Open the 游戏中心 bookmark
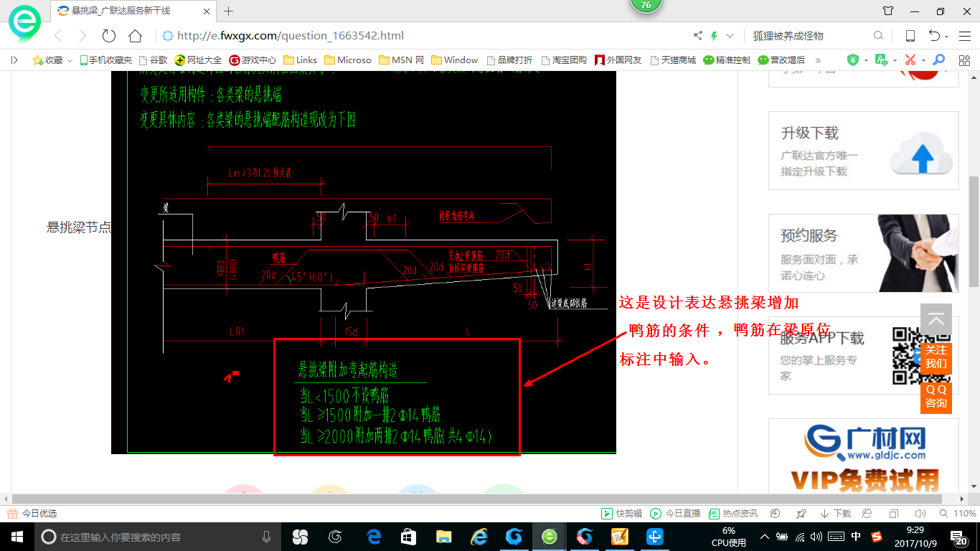Image resolution: width=980 pixels, height=551 pixels. pos(253,60)
